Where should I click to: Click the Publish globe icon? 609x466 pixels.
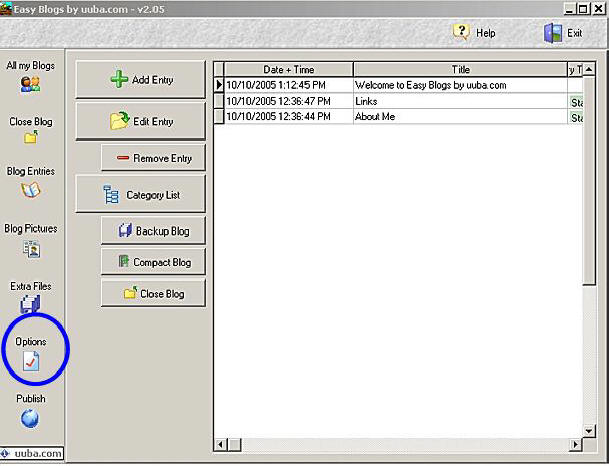click(x=30, y=419)
